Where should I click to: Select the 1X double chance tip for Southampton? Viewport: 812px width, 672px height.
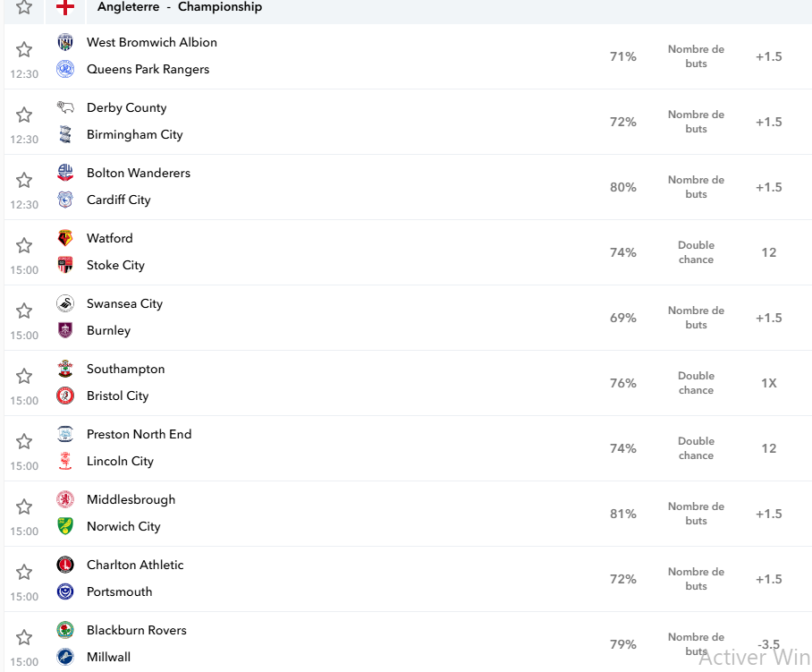click(x=769, y=383)
